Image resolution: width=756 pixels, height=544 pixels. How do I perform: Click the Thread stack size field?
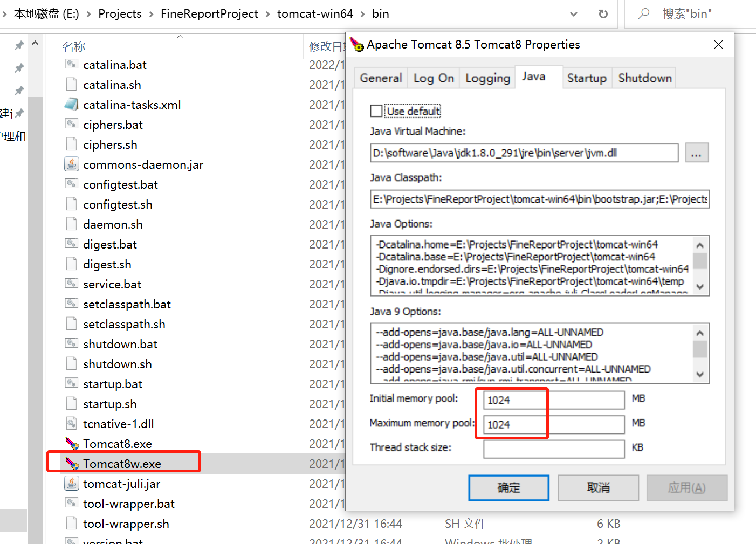554,449
